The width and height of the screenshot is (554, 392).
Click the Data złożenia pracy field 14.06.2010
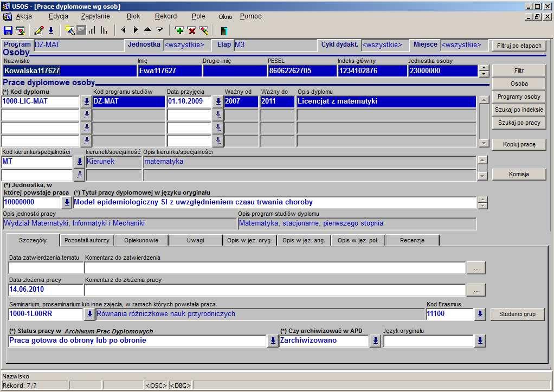tap(46, 290)
